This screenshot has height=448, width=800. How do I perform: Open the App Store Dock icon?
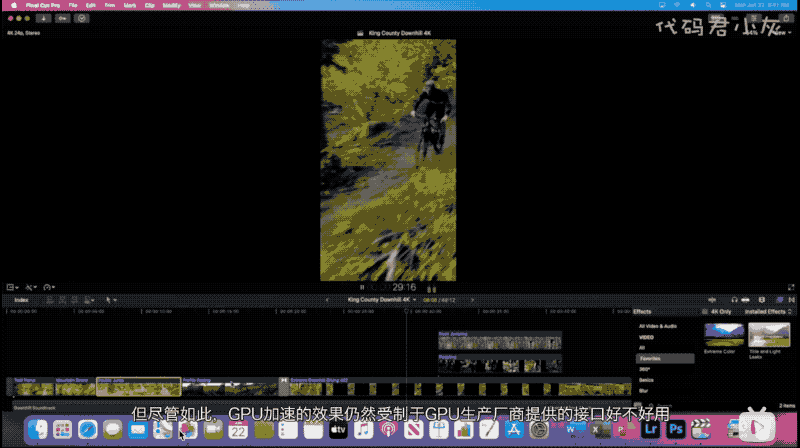pos(514,430)
